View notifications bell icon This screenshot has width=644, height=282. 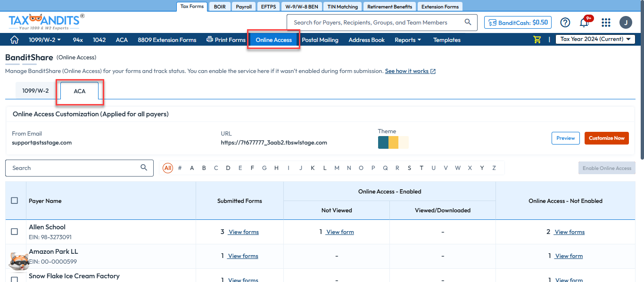(584, 22)
